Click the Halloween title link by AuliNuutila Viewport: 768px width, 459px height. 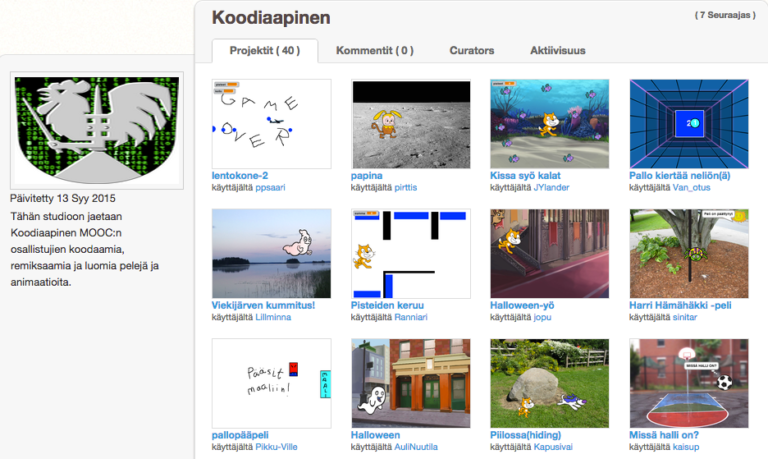tap(375, 435)
